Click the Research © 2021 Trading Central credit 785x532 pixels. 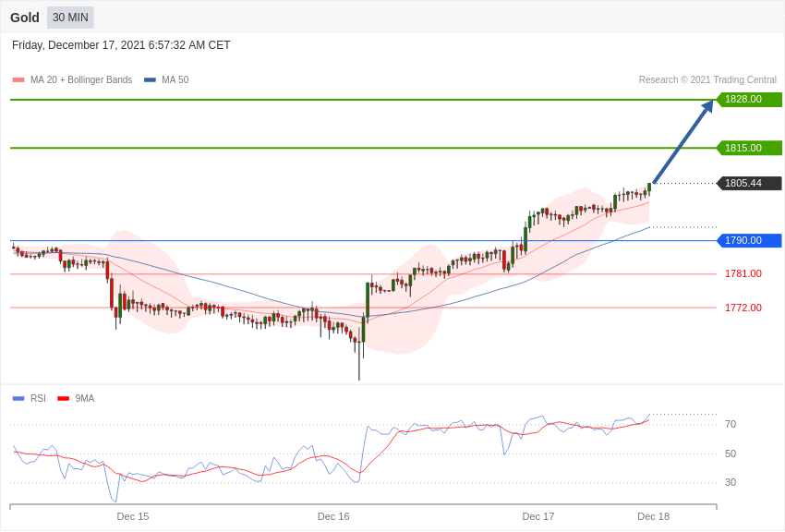pos(707,80)
